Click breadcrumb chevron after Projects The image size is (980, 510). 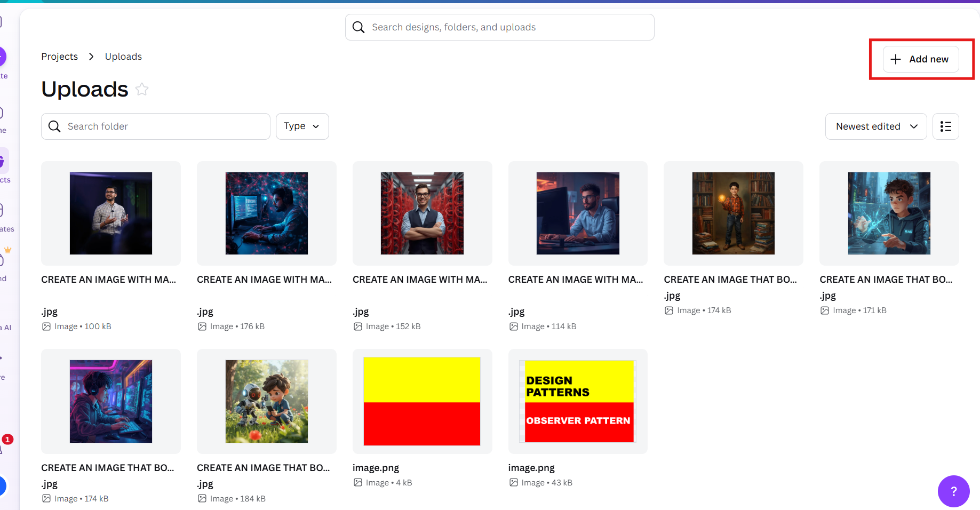click(91, 57)
